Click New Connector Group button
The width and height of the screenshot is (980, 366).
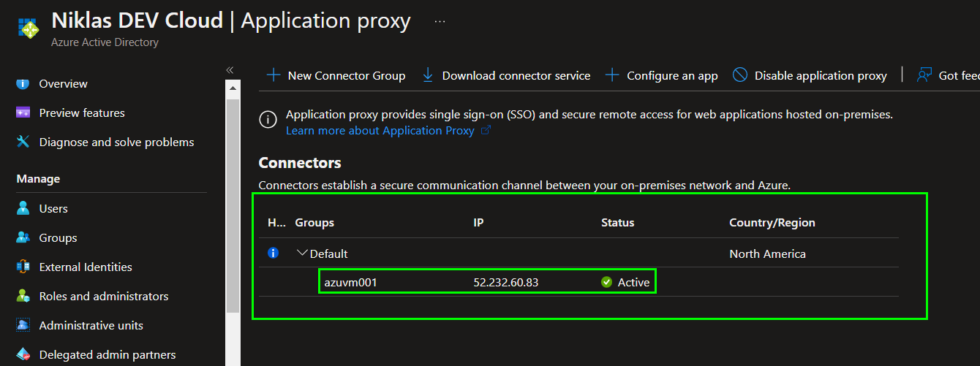coord(336,75)
